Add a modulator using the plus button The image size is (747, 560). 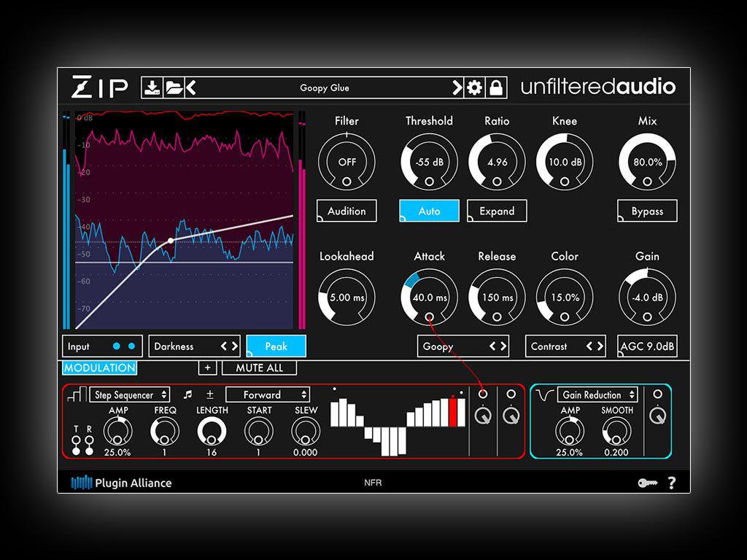tap(207, 368)
